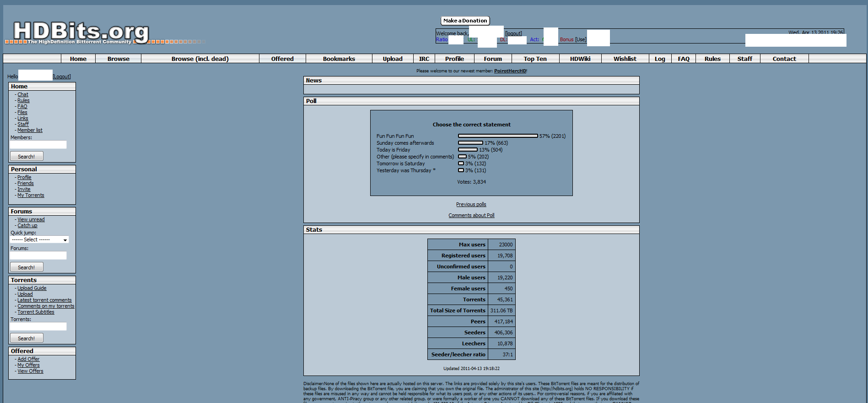Click Search button under Members field

(27, 156)
